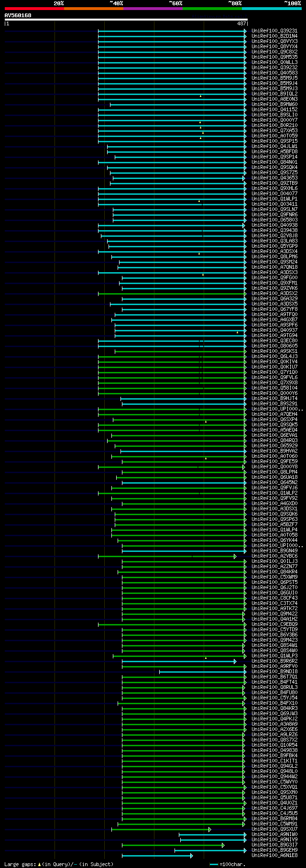Click label UniRef100_B4FT41
Image resolution: width=306 pixels, height=868 pixels.
274,682
